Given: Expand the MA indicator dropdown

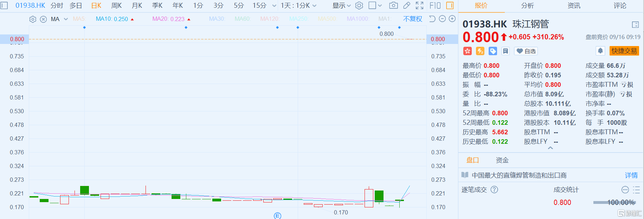Looking at the screenshot, I should [x=66, y=19].
